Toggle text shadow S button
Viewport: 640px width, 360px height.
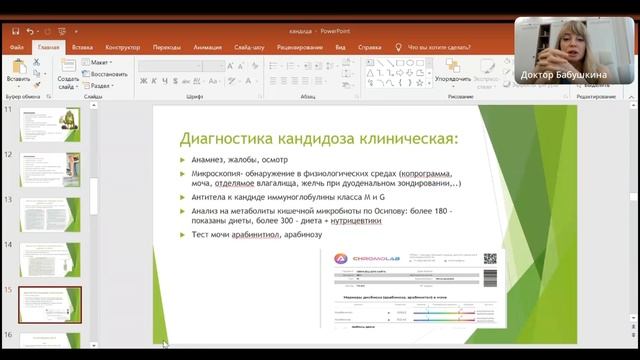point(175,81)
